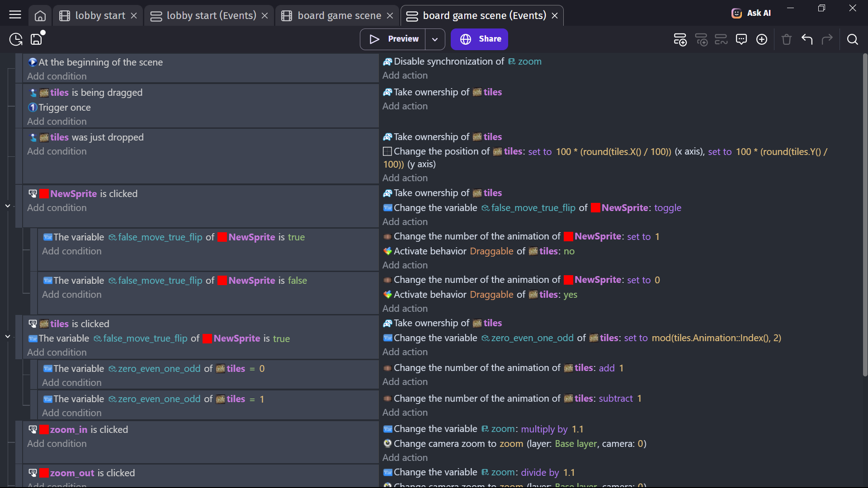
Task: Click Add condition under tiles was just dropped
Action: (57, 151)
